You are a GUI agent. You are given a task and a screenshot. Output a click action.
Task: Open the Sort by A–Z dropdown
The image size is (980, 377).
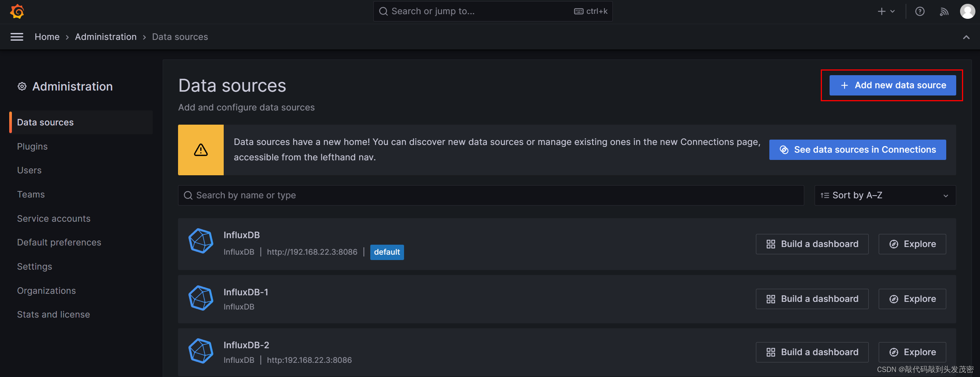coord(885,195)
